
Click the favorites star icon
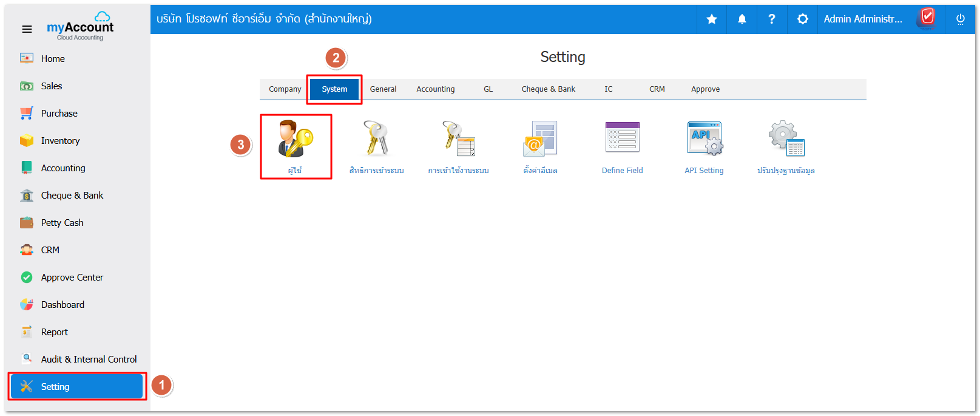(712, 19)
